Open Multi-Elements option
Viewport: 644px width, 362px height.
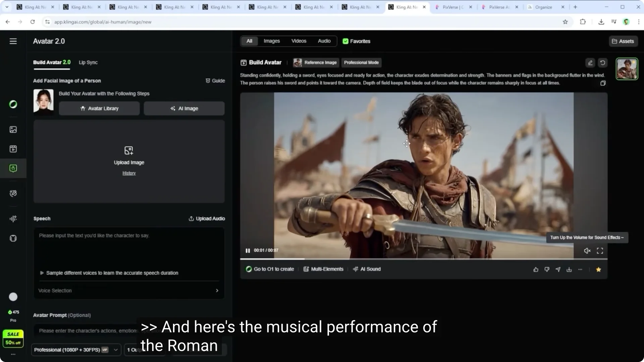pyautogui.click(x=323, y=269)
